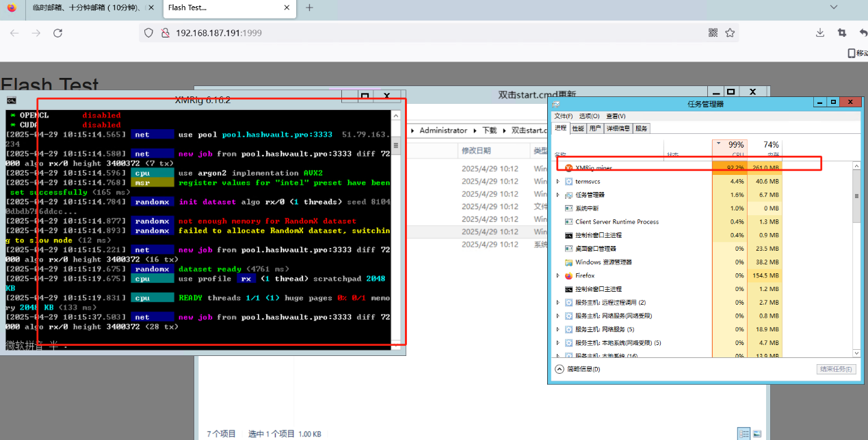The height and width of the screenshot is (440, 868).
Task: Click the Firefox logo in the tab bar
Action: coord(12,8)
